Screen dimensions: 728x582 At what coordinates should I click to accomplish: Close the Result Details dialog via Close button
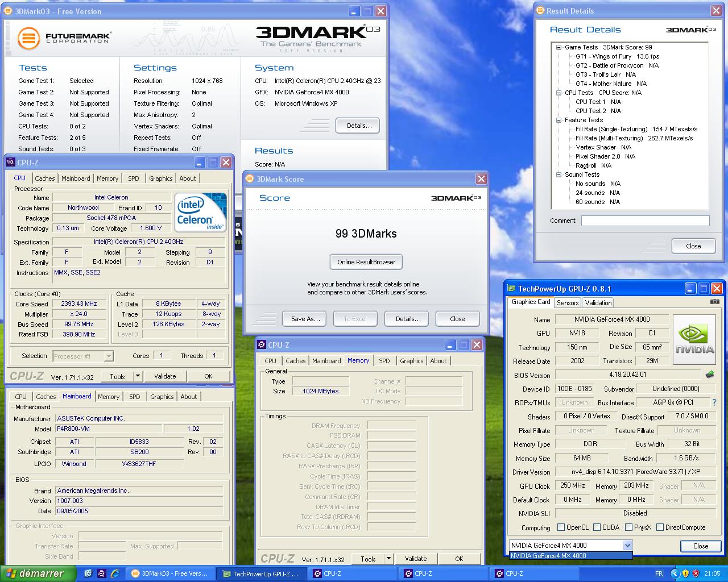(693, 246)
